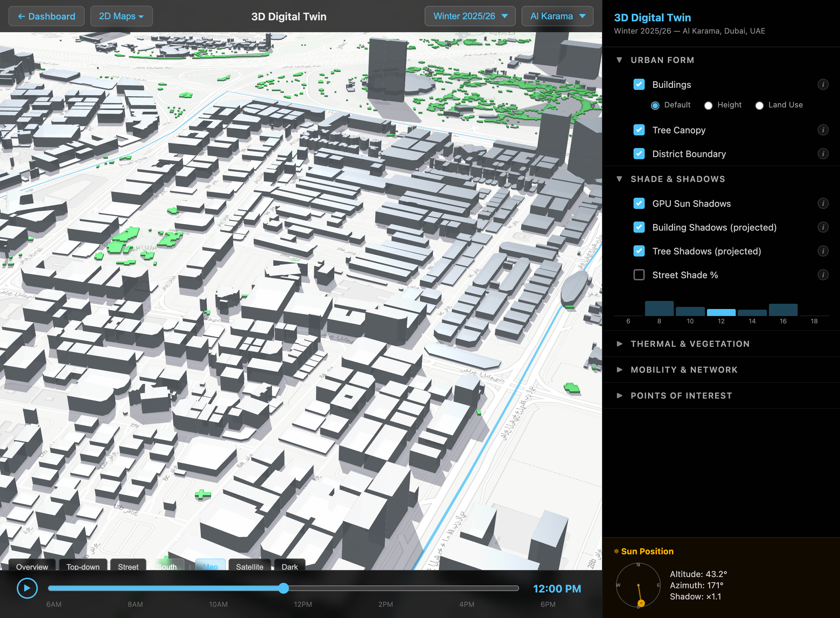This screenshot has height=618, width=840.
Task: Open the 2D Maps dropdown
Action: click(121, 16)
